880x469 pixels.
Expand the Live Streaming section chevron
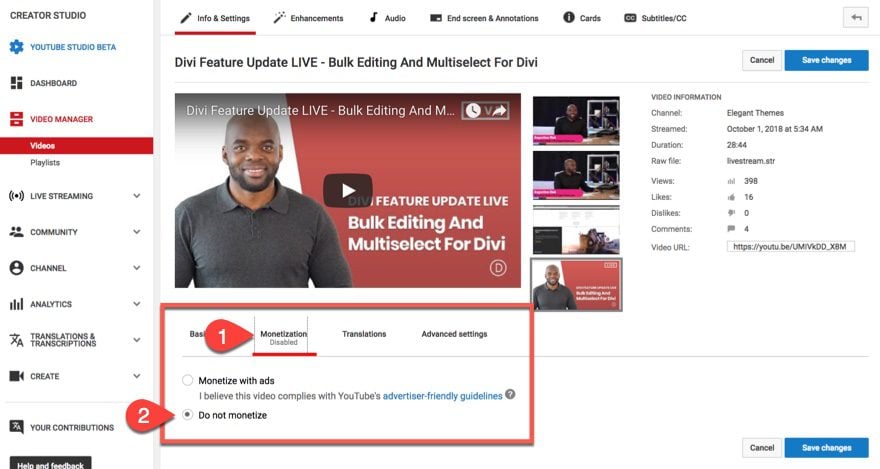pos(137,196)
